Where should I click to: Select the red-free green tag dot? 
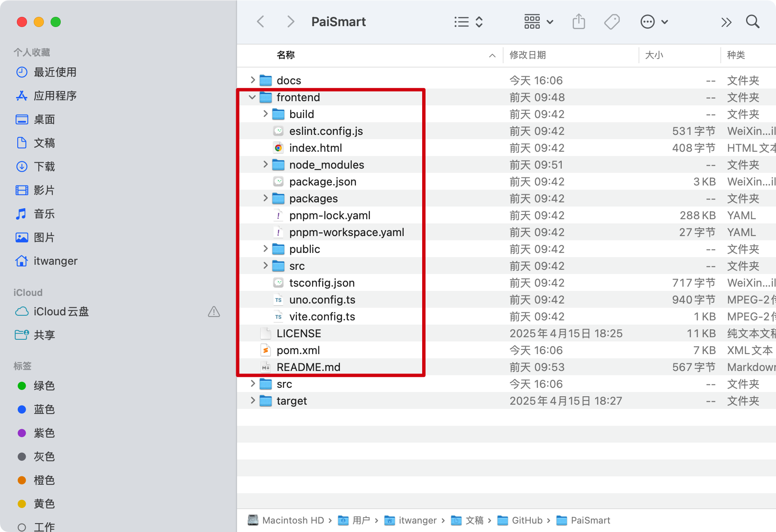pos(22,386)
